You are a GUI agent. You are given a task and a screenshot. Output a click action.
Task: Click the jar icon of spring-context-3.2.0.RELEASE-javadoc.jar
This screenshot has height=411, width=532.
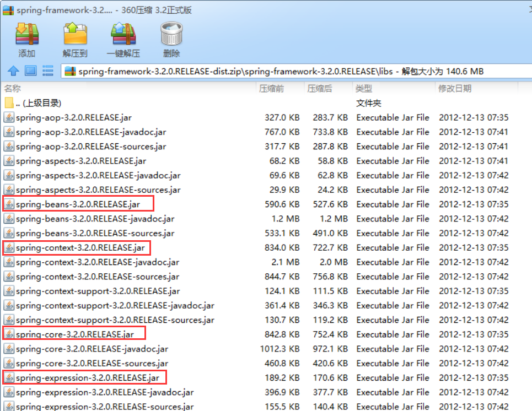(9, 262)
